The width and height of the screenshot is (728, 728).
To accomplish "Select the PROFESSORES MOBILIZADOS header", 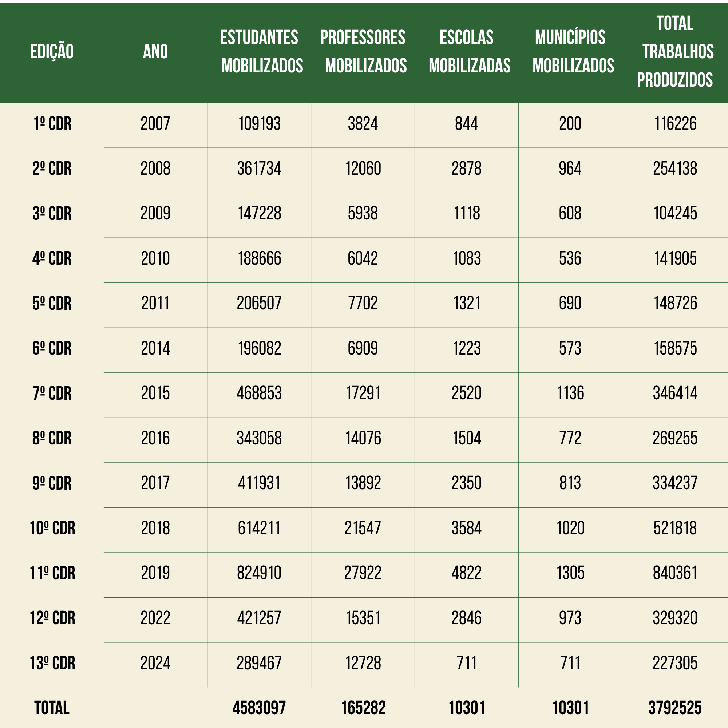I will 364,52.
